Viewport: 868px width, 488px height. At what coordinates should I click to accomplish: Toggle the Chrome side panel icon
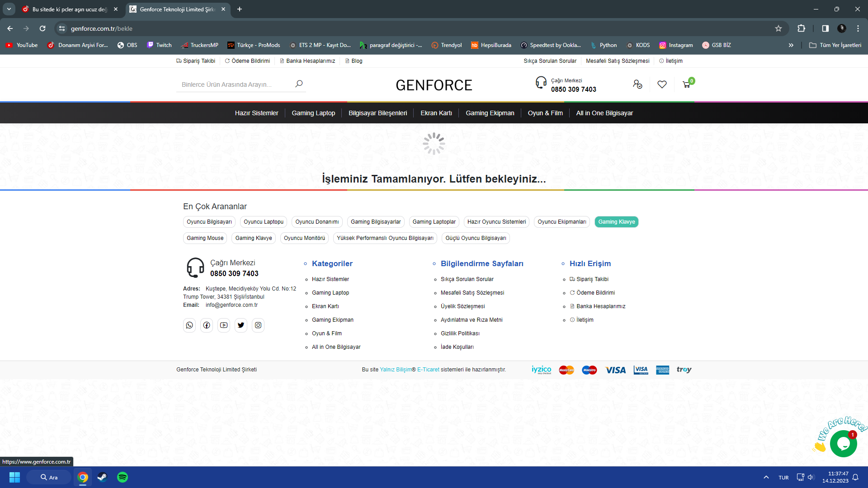coord(825,28)
